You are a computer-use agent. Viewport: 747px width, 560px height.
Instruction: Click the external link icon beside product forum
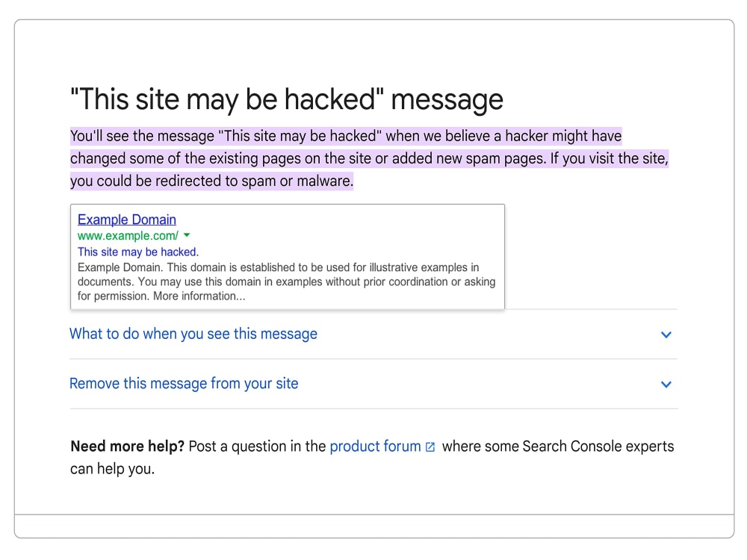(x=430, y=447)
